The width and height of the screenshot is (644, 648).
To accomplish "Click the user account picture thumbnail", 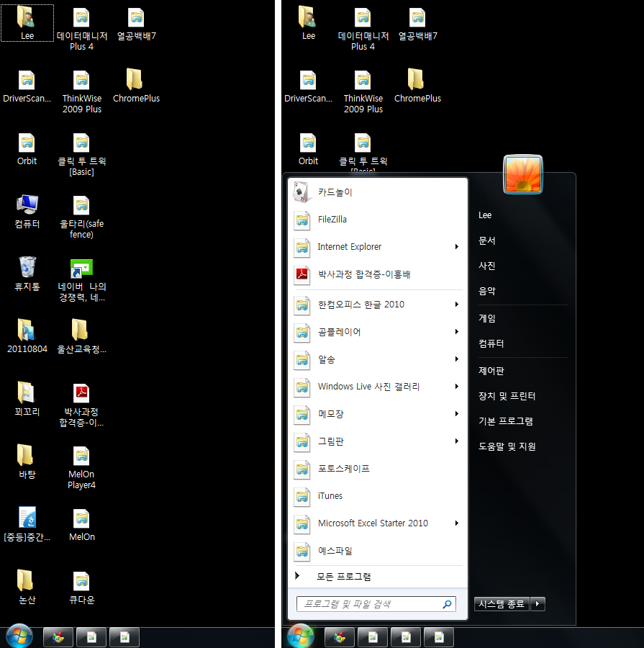I will click(x=522, y=174).
